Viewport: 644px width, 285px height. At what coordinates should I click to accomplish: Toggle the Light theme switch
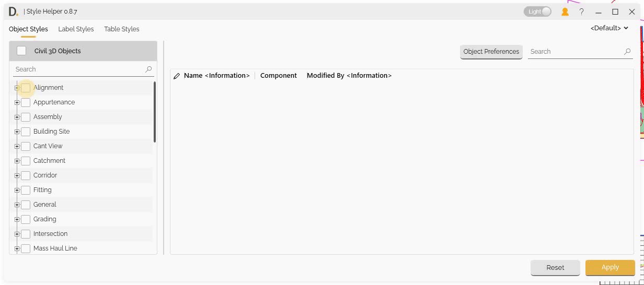point(537,11)
